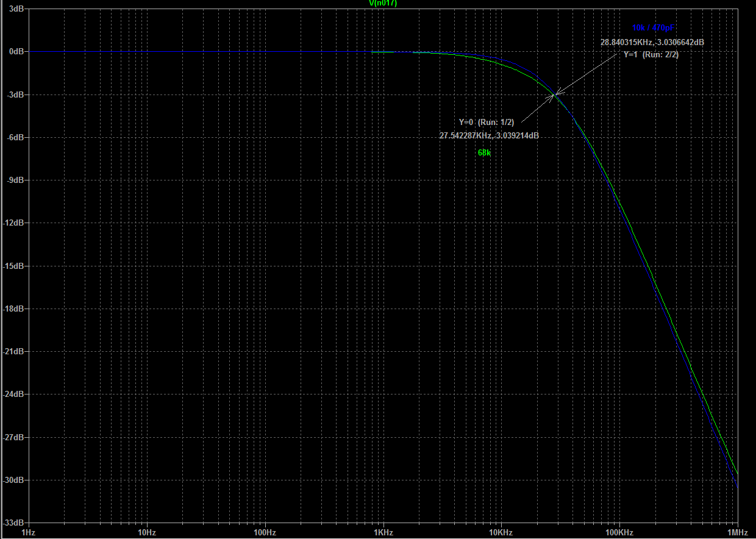Image resolution: width=756 pixels, height=539 pixels.
Task: Select the blue '10k / 470pF' annotation
Action: 654,28
